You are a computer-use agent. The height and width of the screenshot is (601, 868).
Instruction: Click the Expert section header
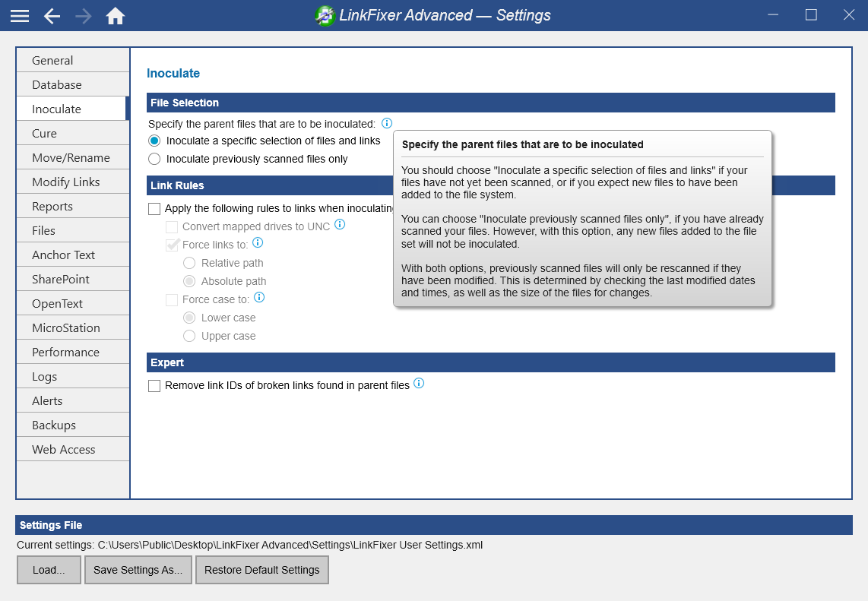tap(490, 362)
